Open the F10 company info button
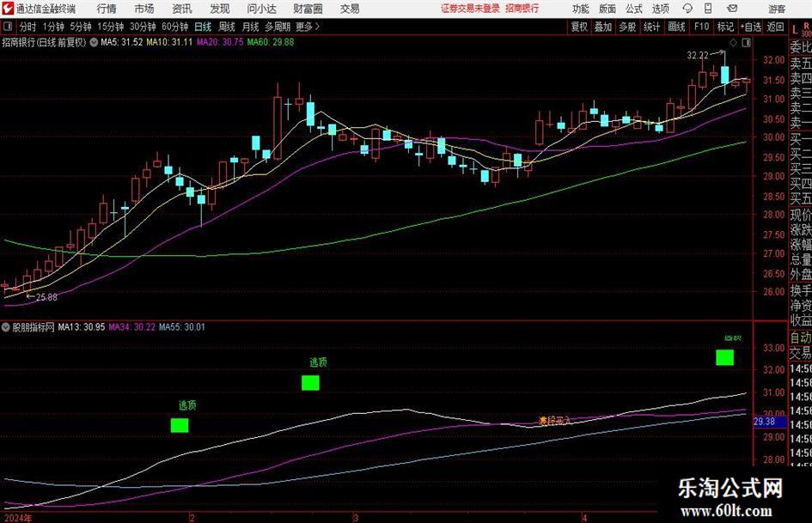 [701, 27]
